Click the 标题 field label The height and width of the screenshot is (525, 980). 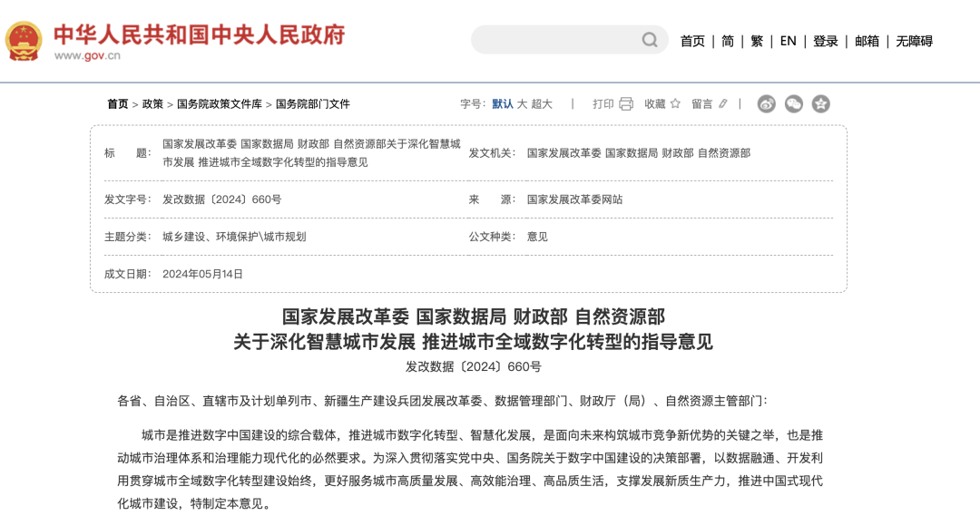pos(128,153)
